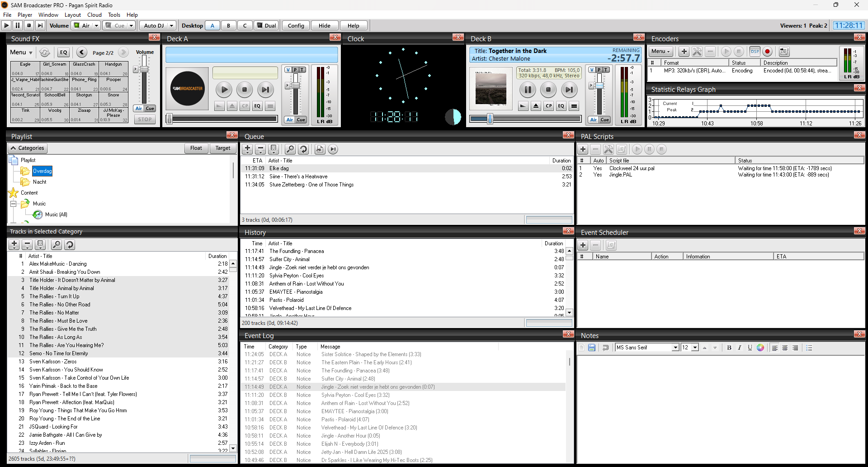Open the DSP settings in Encoders

click(x=755, y=52)
